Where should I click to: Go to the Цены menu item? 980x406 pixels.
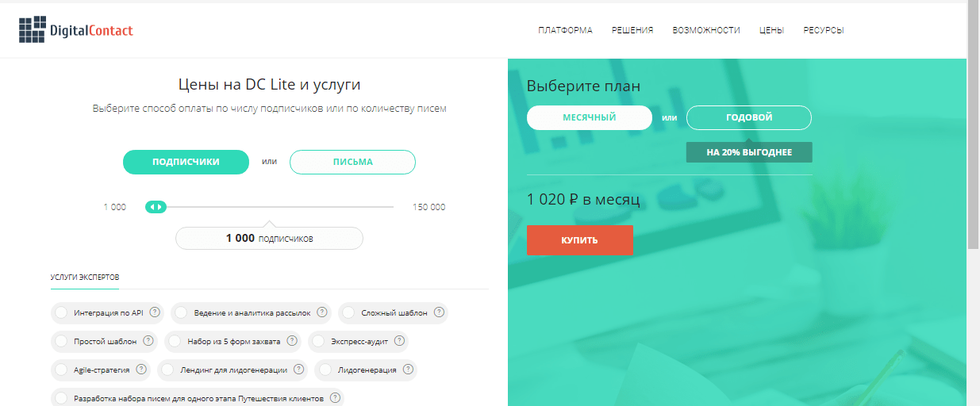(771, 30)
